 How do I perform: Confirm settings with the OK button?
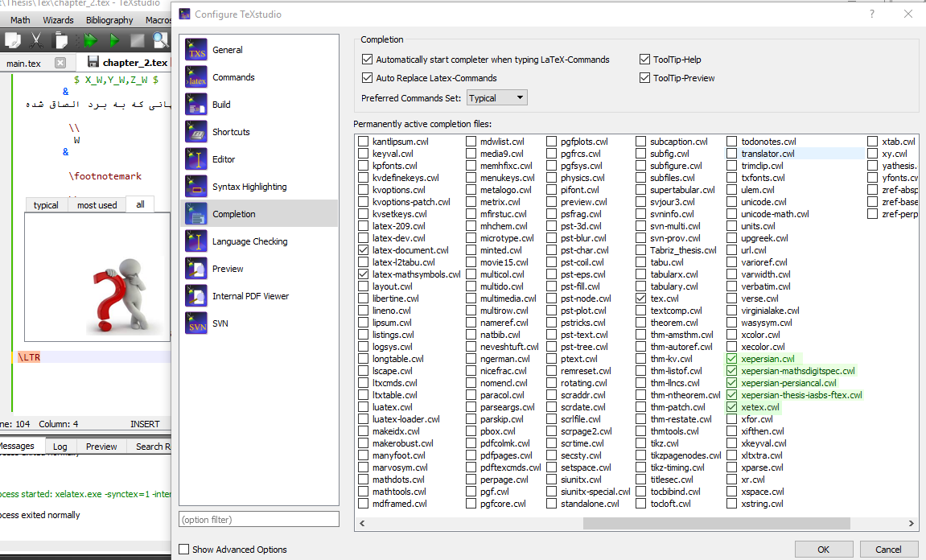tap(823, 550)
